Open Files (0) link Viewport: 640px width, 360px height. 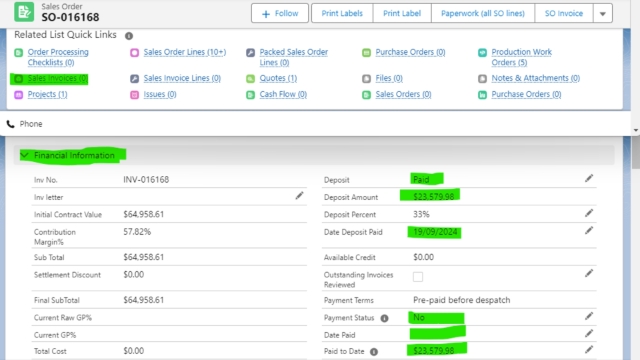(x=389, y=78)
